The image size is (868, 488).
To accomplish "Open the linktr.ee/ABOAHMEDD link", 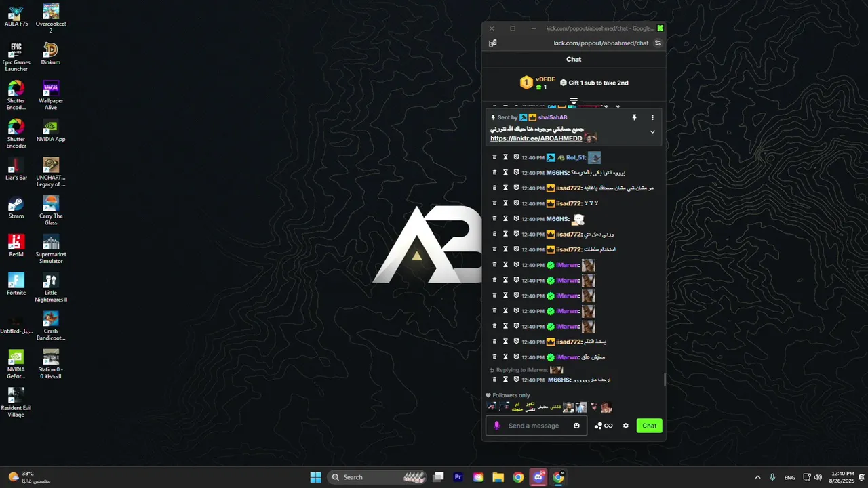I will click(536, 138).
